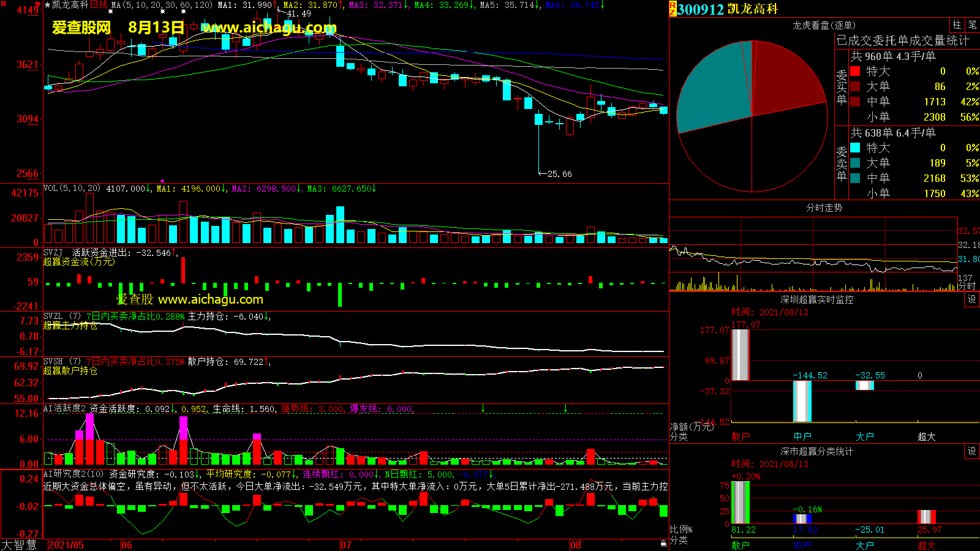Click the VOL(5,10,20) indicator label
The height and width of the screenshot is (551, 980).
pos(72,189)
